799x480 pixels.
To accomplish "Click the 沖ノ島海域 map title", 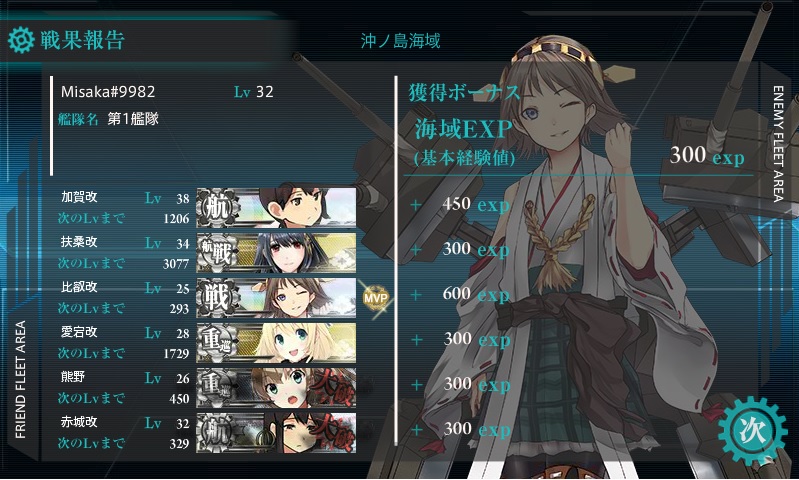I will pyautogui.click(x=401, y=41).
